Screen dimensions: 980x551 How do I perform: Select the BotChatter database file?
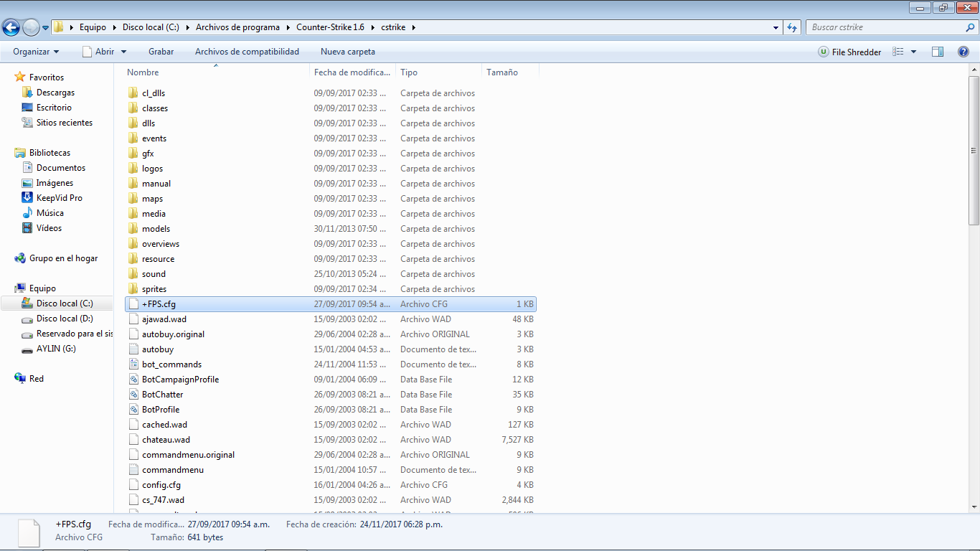click(162, 395)
